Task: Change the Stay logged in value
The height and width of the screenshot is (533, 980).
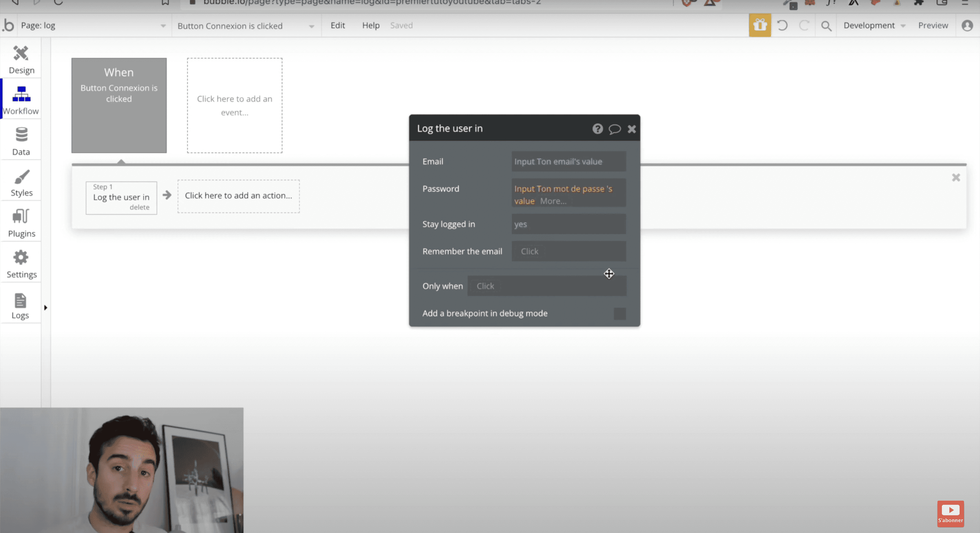Action: (x=568, y=224)
